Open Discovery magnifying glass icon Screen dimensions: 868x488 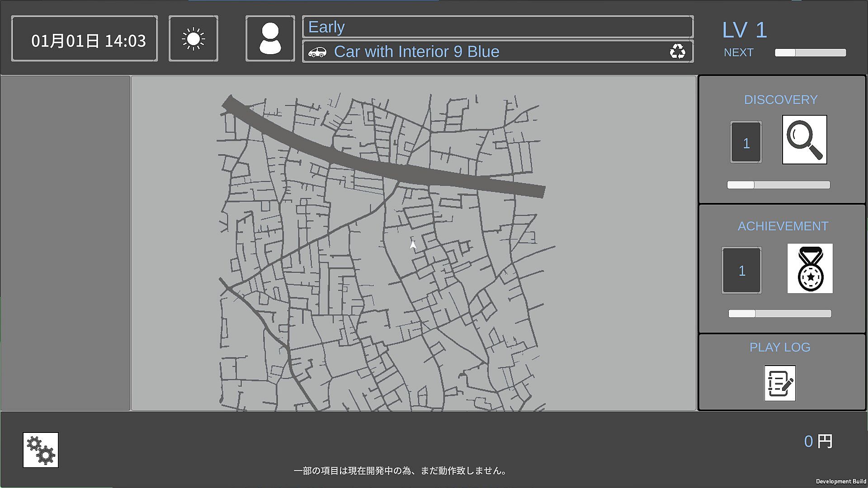(804, 140)
